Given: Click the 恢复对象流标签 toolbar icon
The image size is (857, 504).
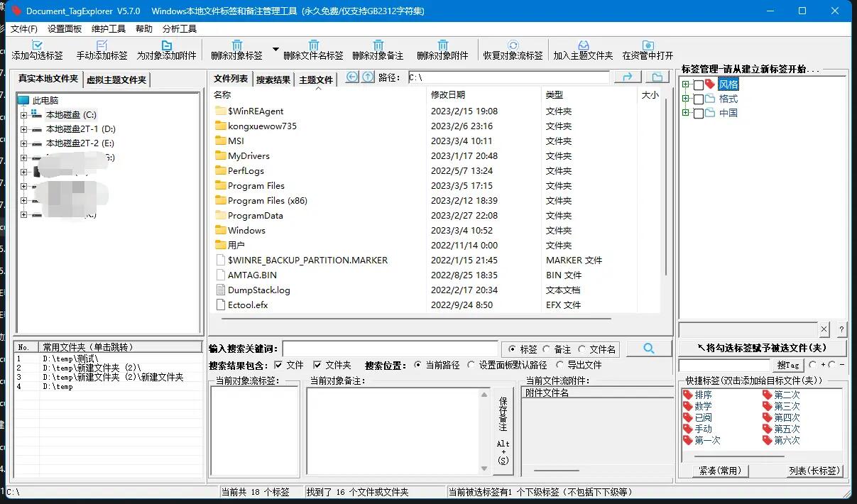Looking at the screenshot, I should pyautogui.click(x=513, y=45).
